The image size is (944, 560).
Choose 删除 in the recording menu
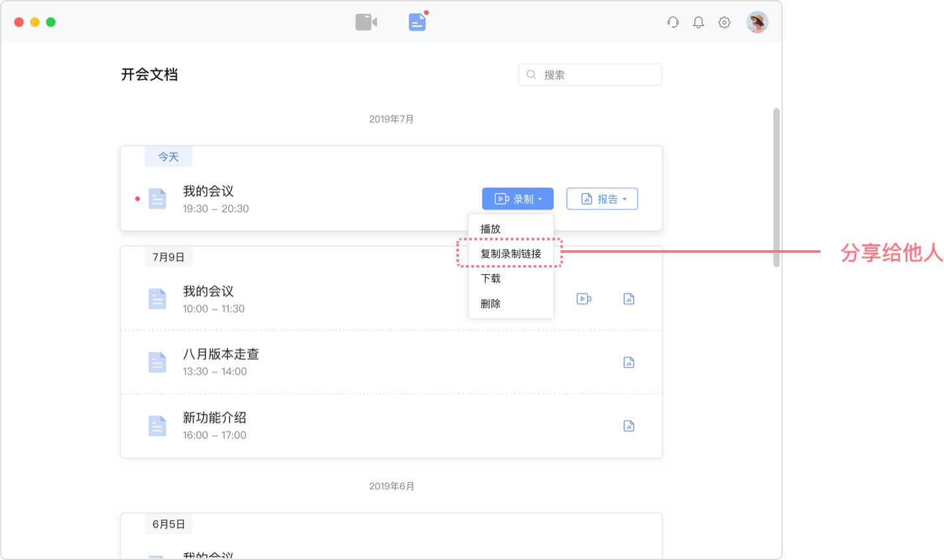point(491,303)
